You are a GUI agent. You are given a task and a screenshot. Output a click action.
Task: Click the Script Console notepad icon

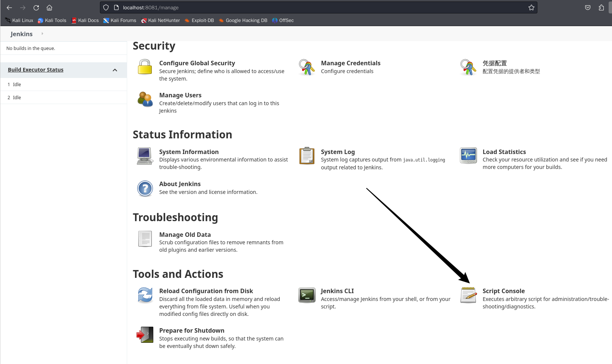pos(468,295)
